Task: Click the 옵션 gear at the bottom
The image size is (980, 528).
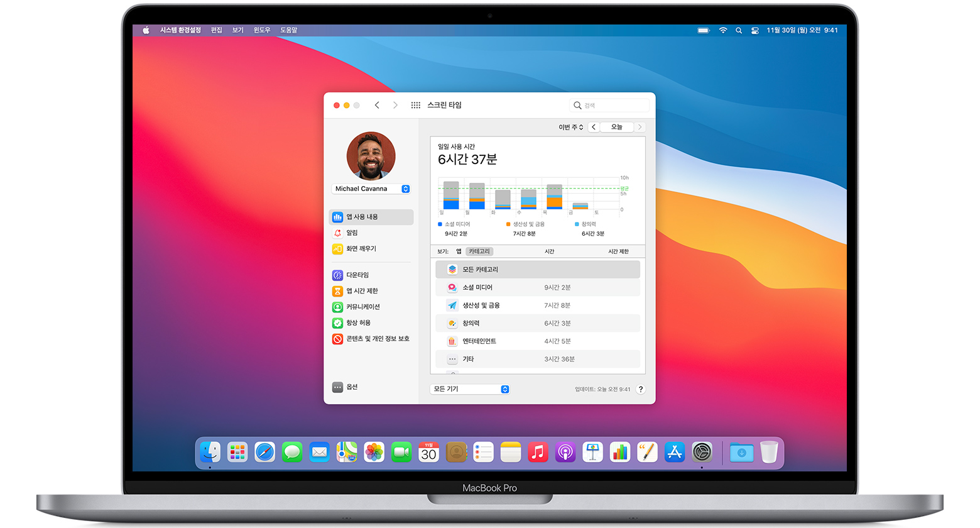Action: click(351, 387)
